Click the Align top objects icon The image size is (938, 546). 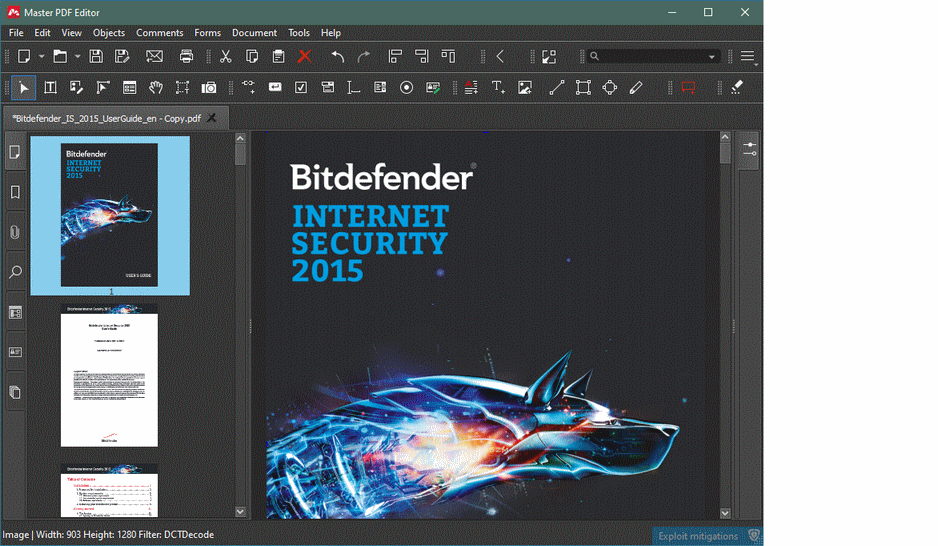click(448, 56)
